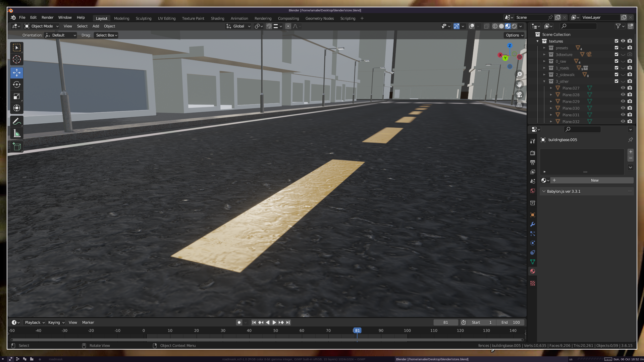Click the frame 81 playhead marker

pyautogui.click(x=357, y=330)
